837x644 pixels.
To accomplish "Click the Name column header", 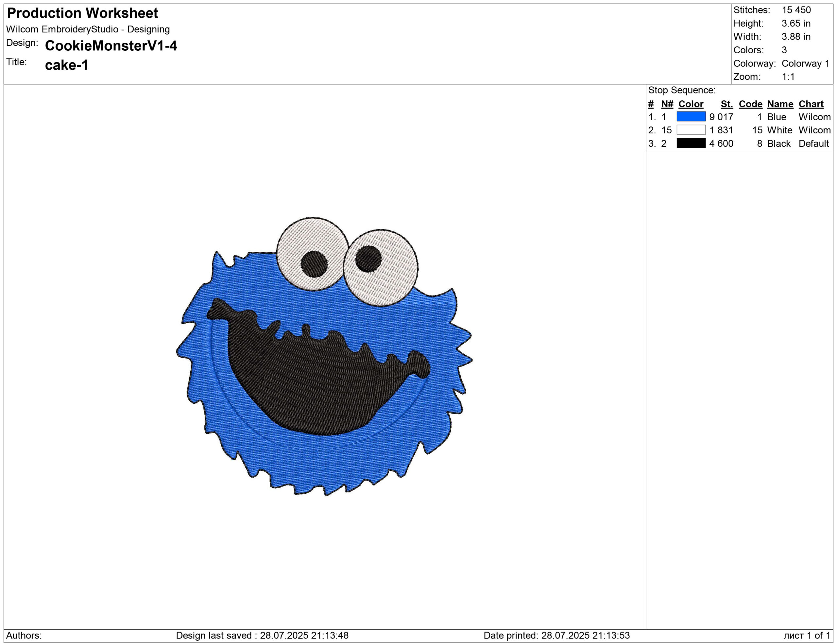I will tap(780, 104).
